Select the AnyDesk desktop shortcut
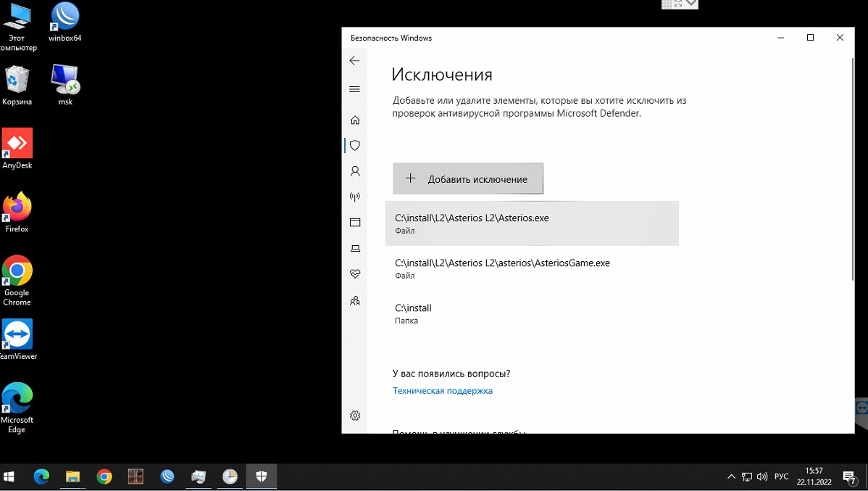This screenshot has width=868, height=491. pos(17,149)
